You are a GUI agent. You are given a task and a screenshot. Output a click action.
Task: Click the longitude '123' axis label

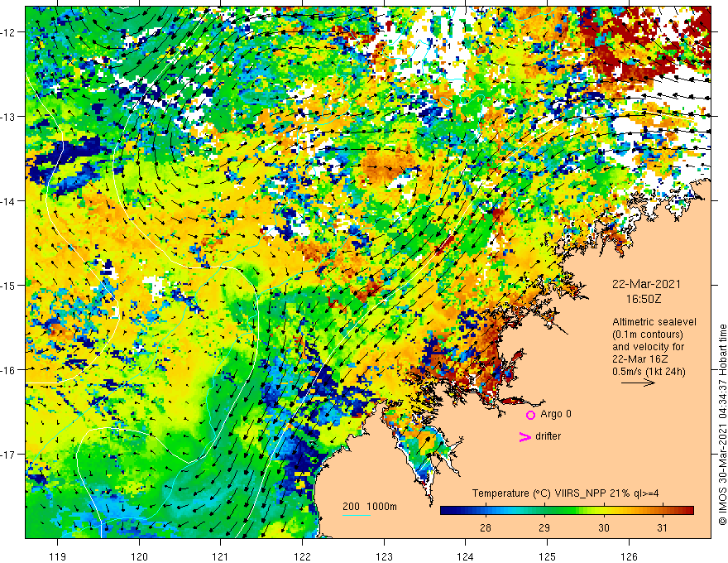[384, 556]
